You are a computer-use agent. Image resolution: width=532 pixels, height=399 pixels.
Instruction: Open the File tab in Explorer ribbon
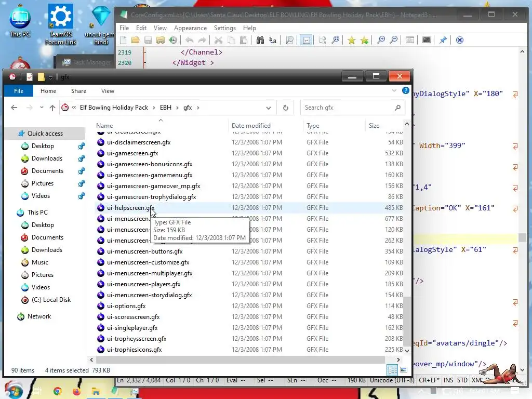pyautogui.click(x=19, y=91)
